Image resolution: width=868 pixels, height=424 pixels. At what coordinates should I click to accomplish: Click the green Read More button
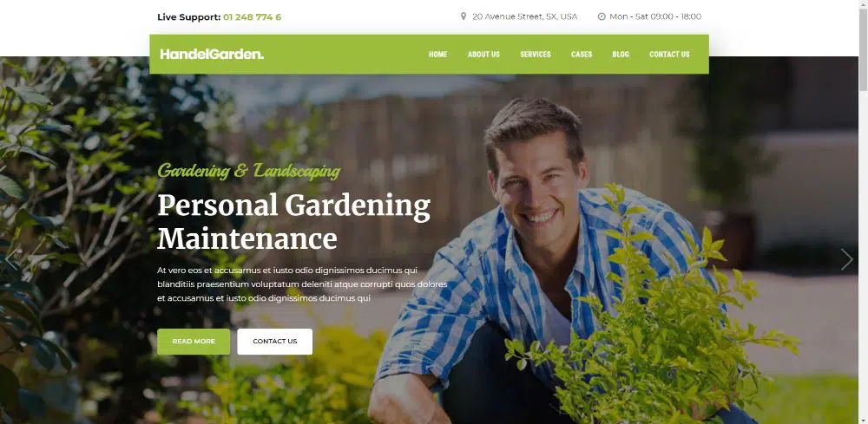coord(194,342)
